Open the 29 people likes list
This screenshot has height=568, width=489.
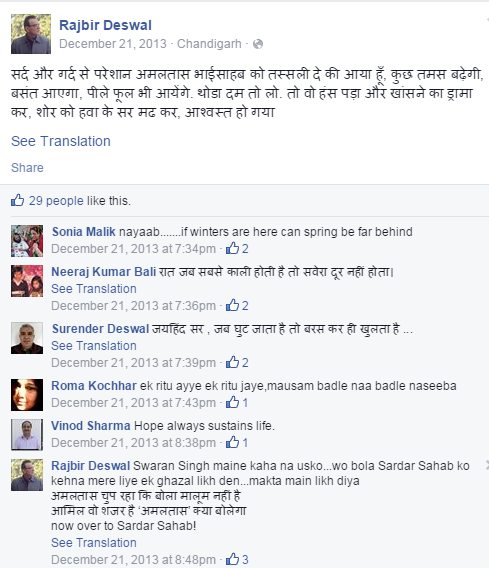[x=56, y=201]
